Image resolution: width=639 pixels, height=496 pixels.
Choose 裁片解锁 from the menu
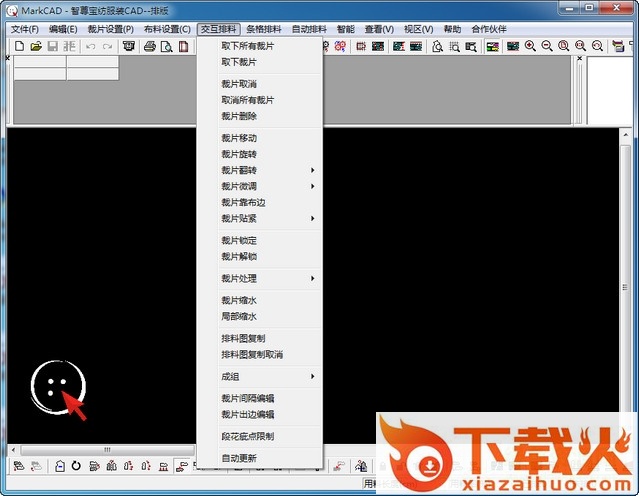(260, 257)
